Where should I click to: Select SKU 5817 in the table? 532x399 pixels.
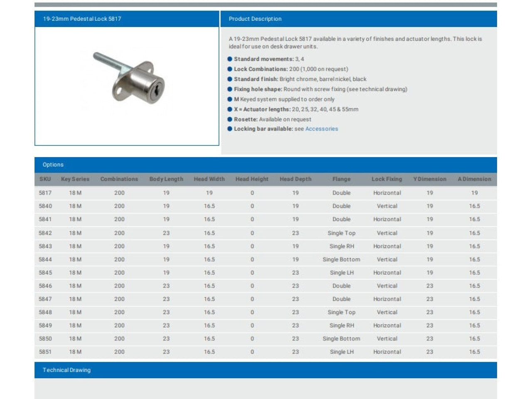45,193
